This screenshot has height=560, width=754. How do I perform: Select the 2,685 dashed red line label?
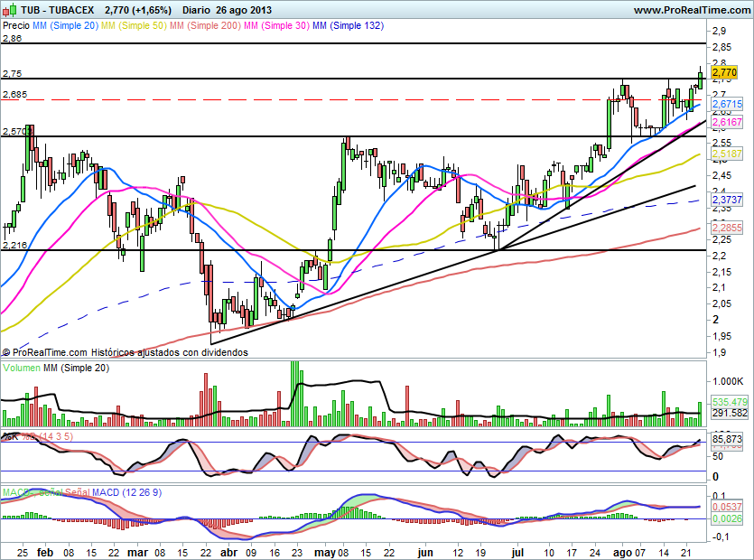coord(14,94)
